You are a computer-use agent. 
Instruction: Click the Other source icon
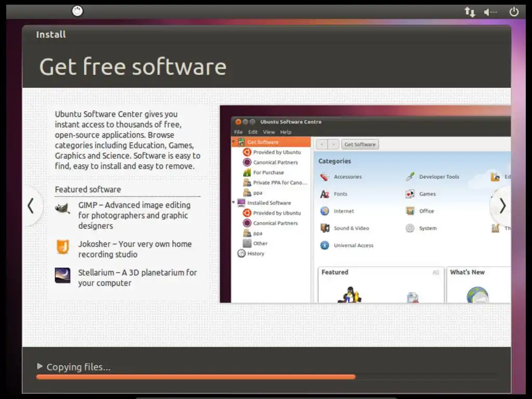(247, 243)
